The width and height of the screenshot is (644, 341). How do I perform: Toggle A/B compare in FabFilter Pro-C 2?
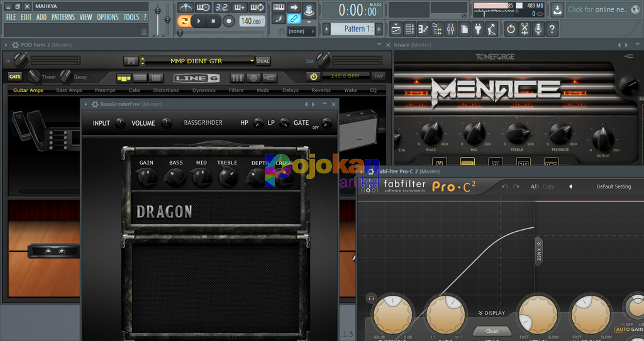click(535, 187)
